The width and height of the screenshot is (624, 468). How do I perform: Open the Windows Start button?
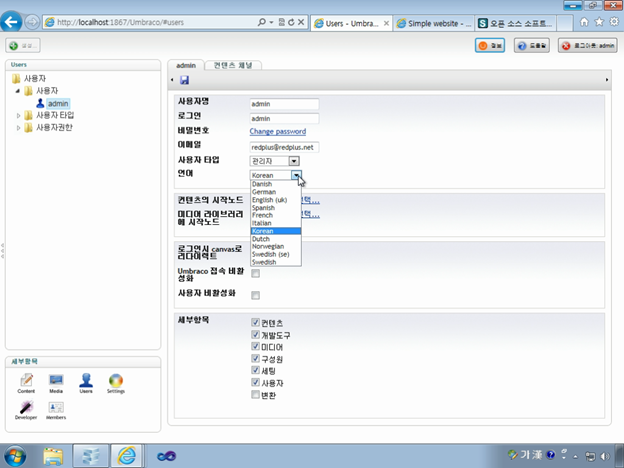14,456
